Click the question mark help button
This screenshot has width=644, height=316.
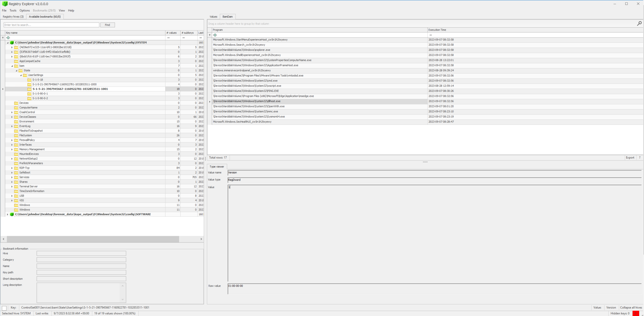click(x=640, y=158)
